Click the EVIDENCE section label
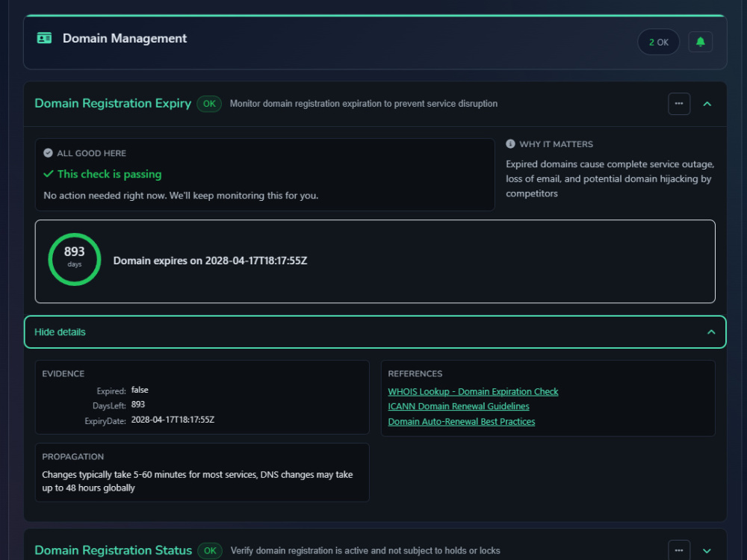The width and height of the screenshot is (747, 560). pos(63,374)
